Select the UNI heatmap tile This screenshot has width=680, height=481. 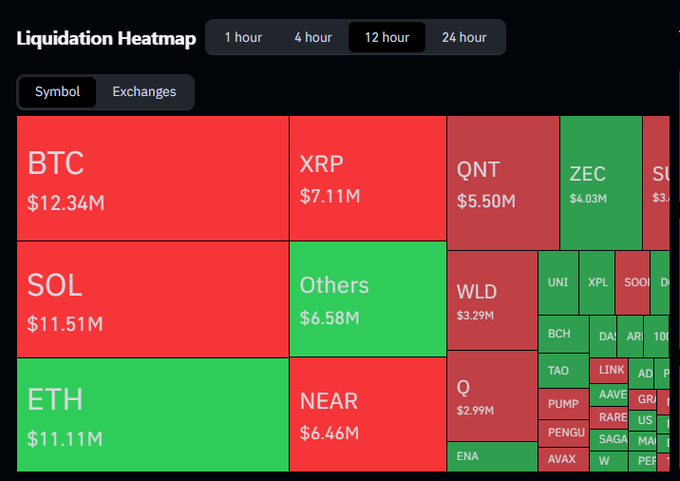pyautogui.click(x=558, y=283)
